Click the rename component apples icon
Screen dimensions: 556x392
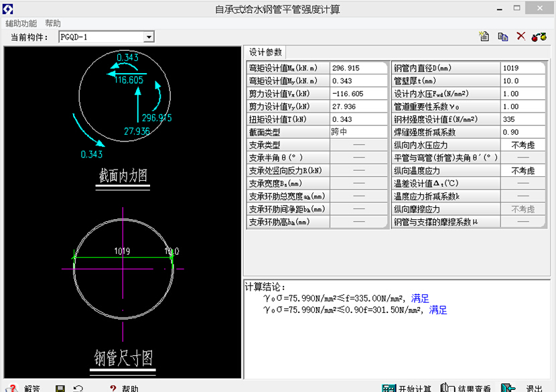click(x=539, y=37)
